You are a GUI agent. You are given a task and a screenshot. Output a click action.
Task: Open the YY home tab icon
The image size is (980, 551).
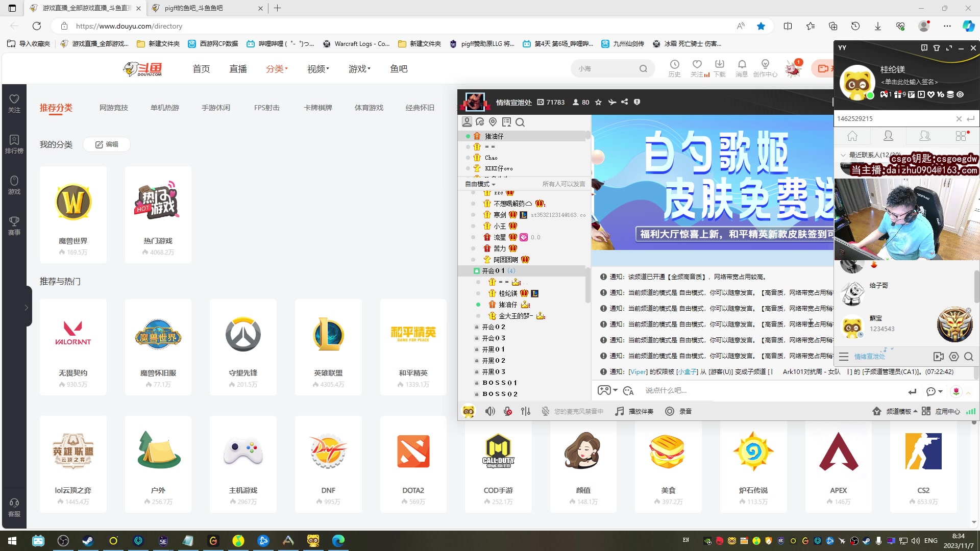pos(852,136)
